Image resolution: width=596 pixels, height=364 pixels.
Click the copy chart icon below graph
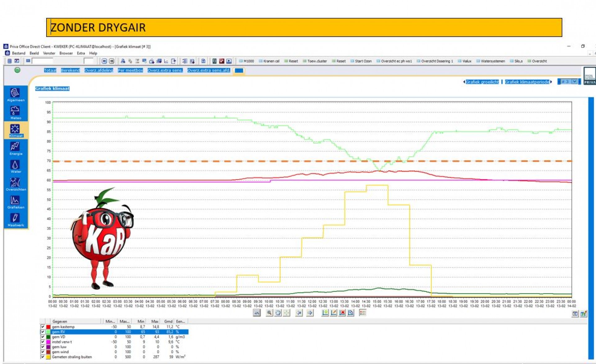pyautogui.click(x=350, y=313)
